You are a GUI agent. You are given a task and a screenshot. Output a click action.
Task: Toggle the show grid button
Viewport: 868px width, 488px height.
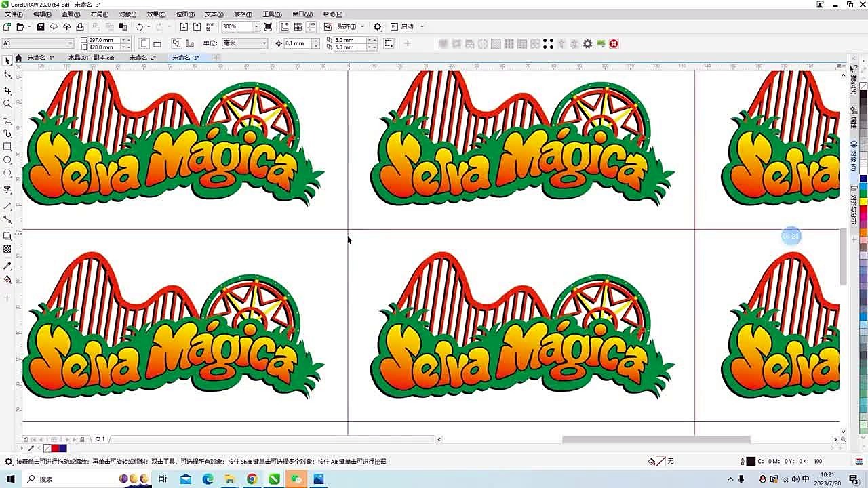click(x=298, y=27)
